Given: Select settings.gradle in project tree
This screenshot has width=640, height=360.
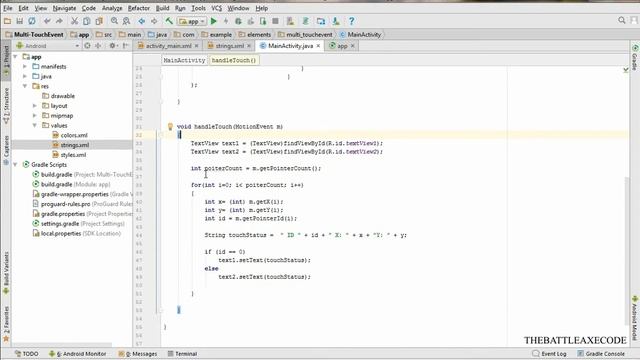Looking at the screenshot, I should pyautogui.click(x=60, y=224).
